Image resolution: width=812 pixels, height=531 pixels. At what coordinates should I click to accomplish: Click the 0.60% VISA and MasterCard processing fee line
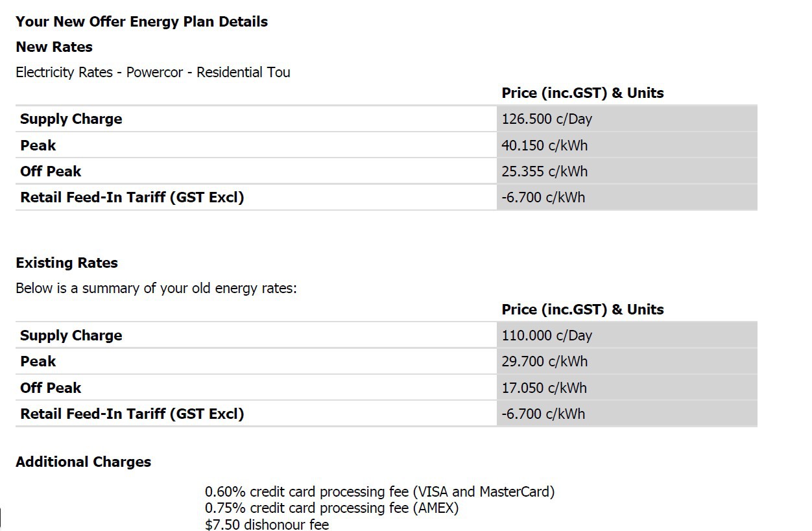(x=379, y=491)
